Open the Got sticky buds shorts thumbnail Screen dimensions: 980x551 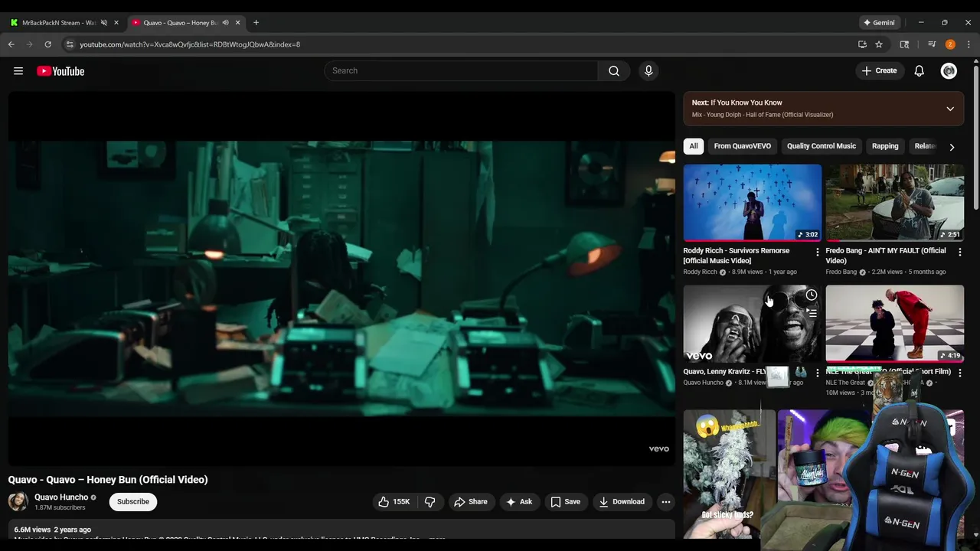pos(729,473)
